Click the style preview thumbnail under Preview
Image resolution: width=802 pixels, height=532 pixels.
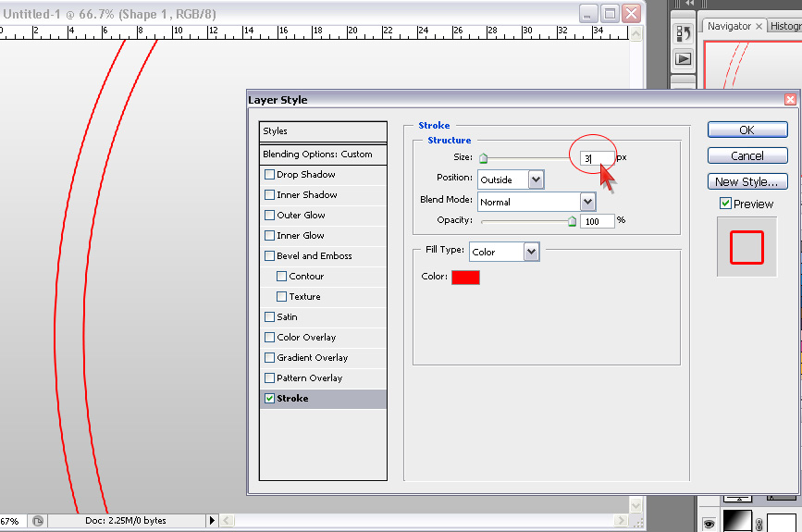click(746, 247)
